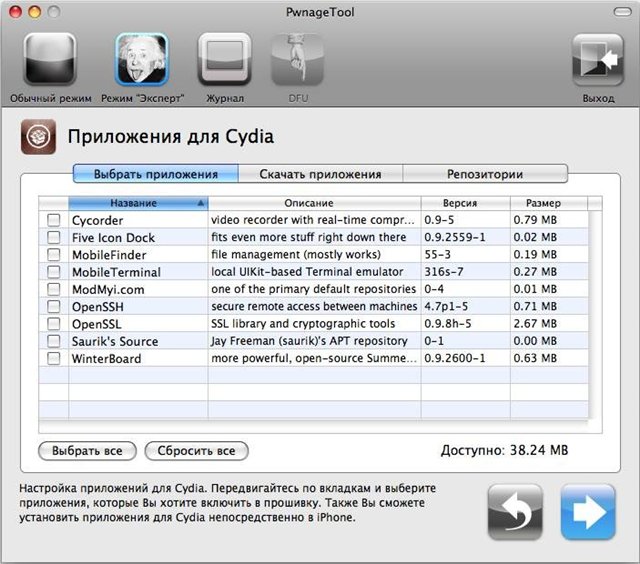
Task: Click size cell 0.63 MB
Action: click(535, 358)
